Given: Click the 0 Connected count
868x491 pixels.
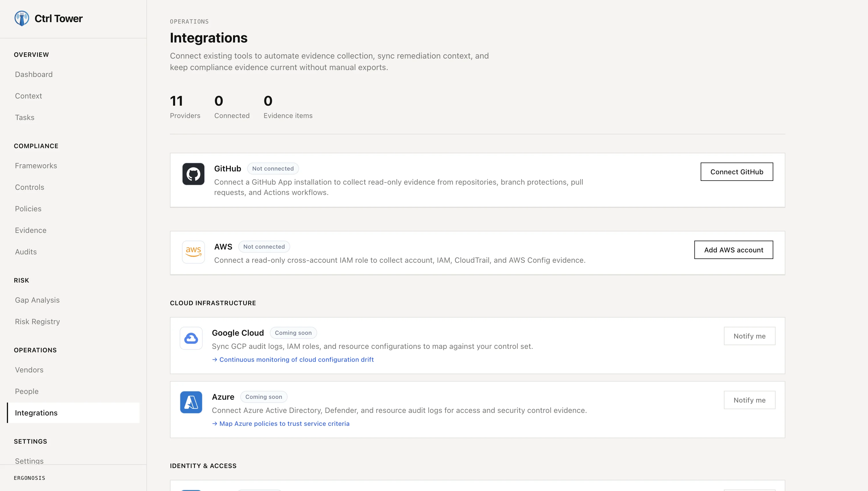Looking at the screenshot, I should point(232,107).
